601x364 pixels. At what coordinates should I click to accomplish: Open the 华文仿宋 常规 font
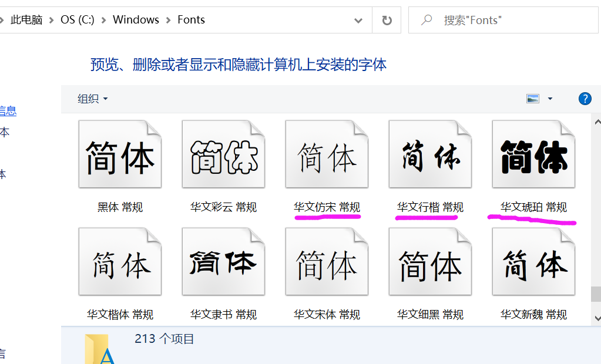(x=327, y=154)
